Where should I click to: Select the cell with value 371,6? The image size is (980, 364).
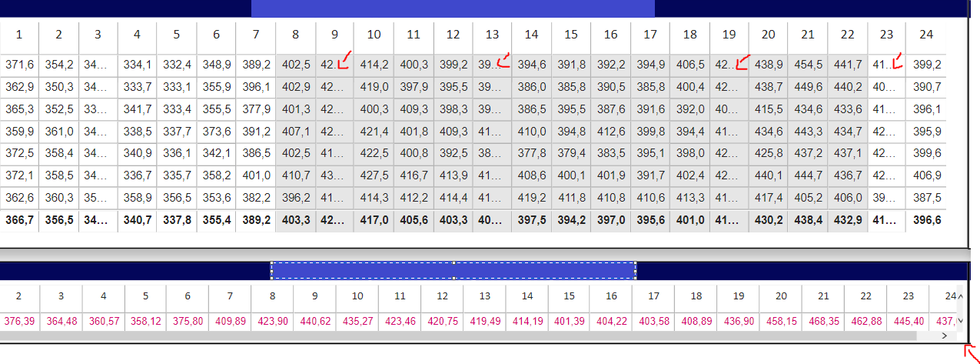(x=19, y=65)
